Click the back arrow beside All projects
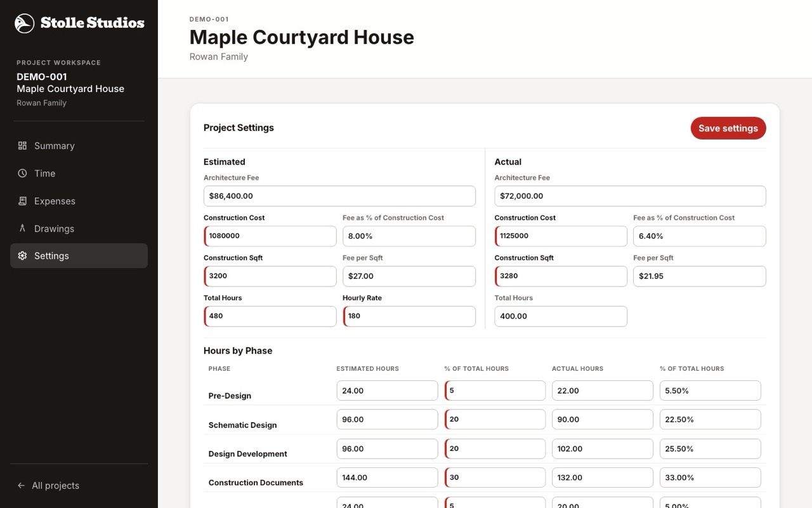 coord(22,485)
